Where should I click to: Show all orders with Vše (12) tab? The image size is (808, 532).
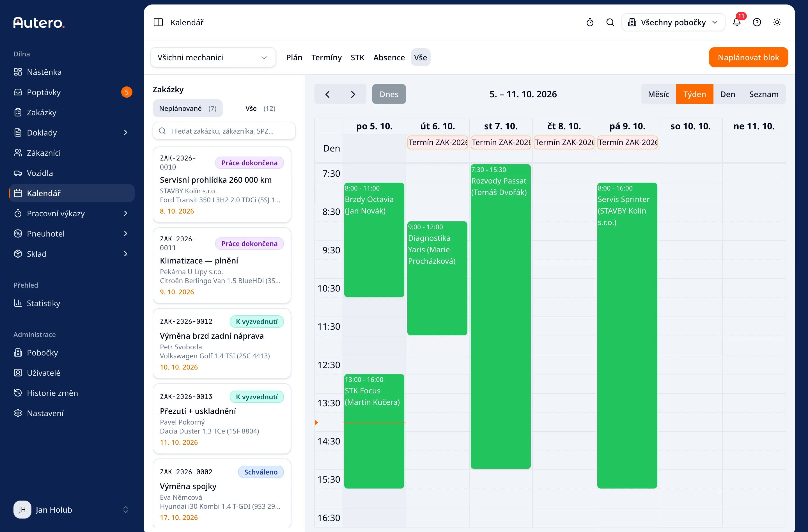(260, 108)
